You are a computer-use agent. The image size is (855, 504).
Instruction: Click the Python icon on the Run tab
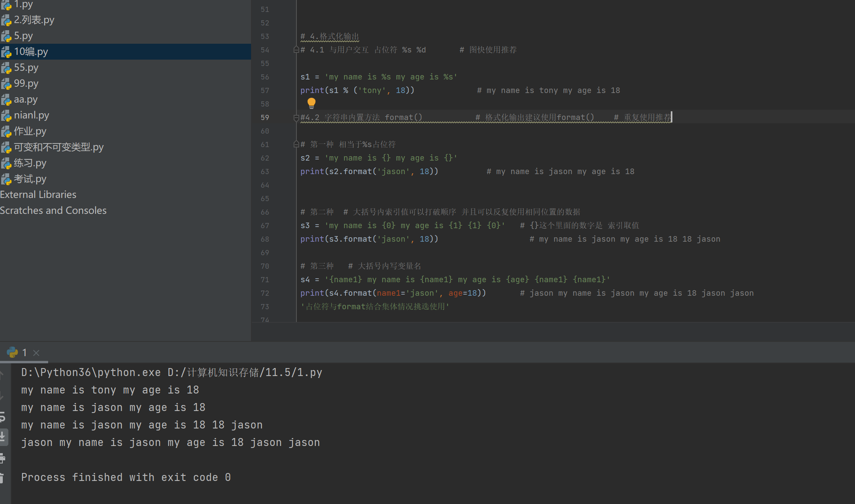[x=12, y=352]
